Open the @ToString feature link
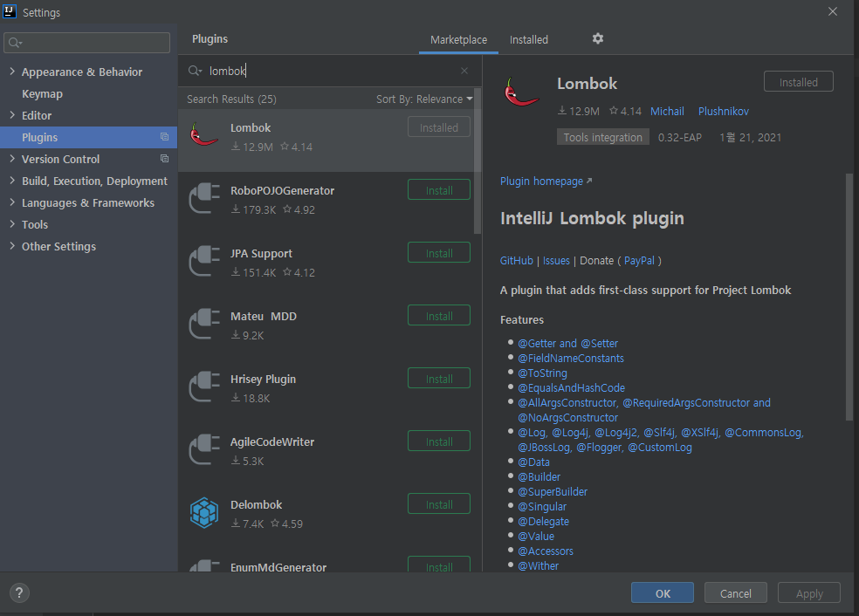Image resolution: width=859 pixels, height=616 pixels. 542,373
